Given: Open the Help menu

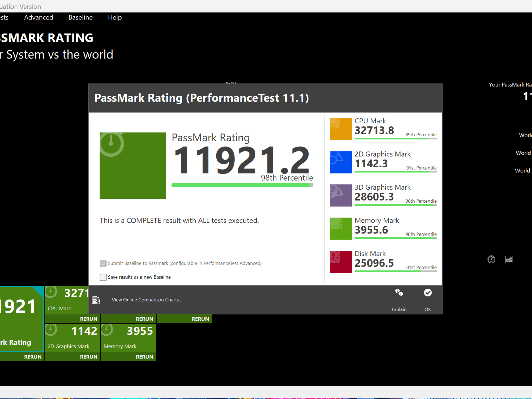Looking at the screenshot, I should [115, 17].
